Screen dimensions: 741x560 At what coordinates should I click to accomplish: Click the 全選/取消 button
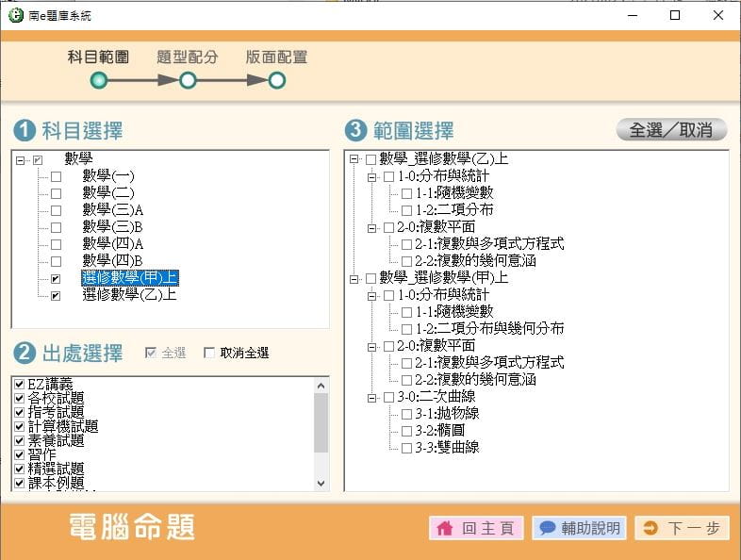[x=671, y=129]
